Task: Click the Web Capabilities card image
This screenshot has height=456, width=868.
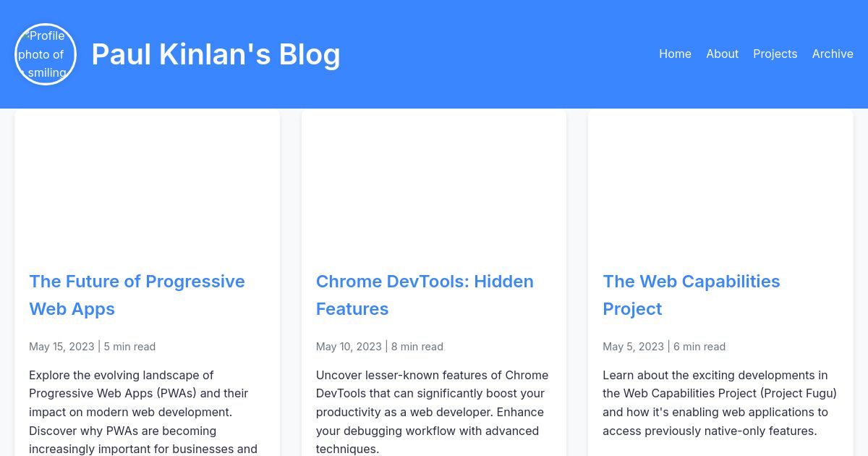Action: pos(720,185)
